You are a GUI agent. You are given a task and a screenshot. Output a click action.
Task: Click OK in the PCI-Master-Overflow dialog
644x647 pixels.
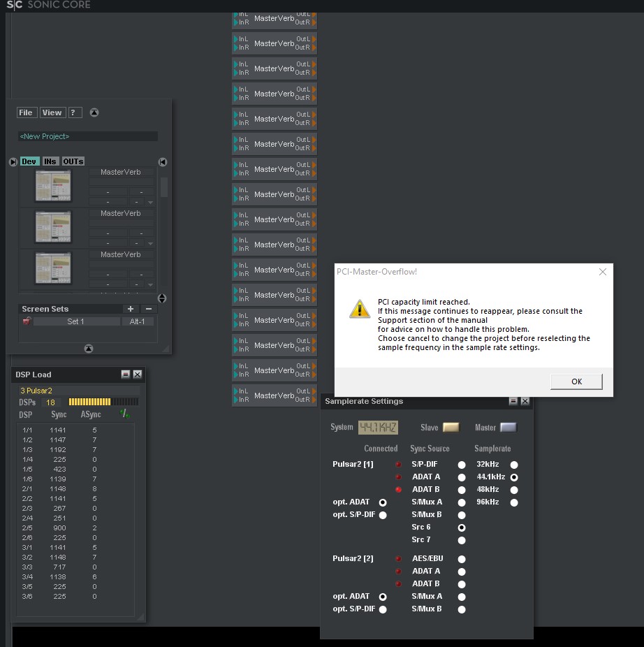pyautogui.click(x=576, y=381)
